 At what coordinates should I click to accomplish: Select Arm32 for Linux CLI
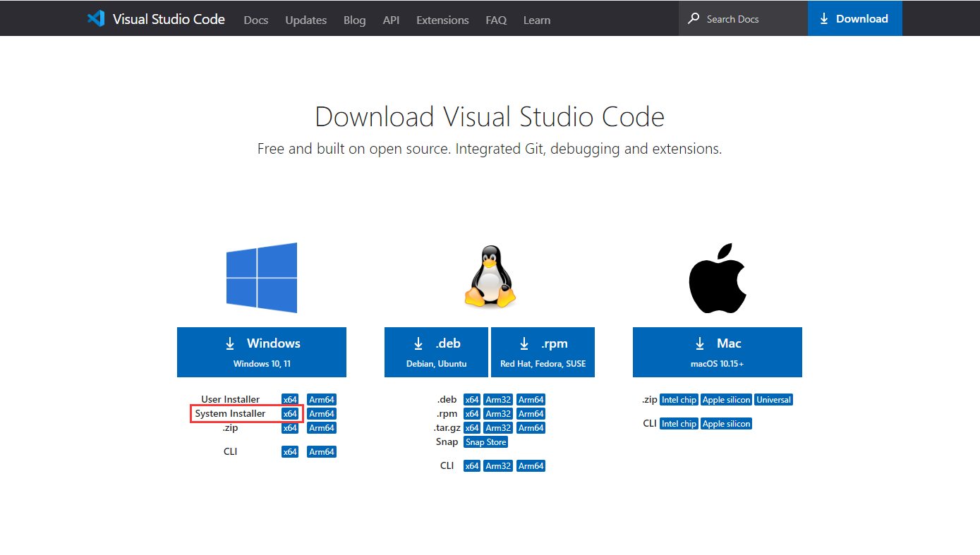coord(498,466)
